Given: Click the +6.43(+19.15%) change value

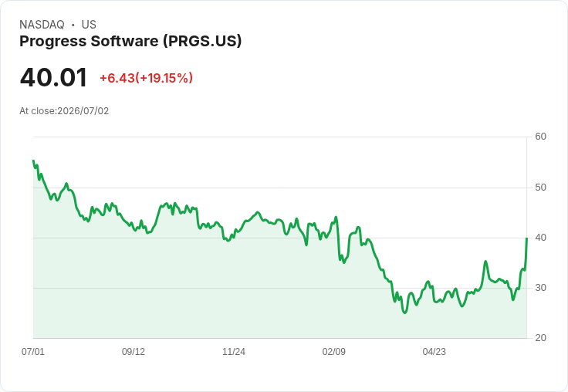Looking at the screenshot, I should [147, 78].
